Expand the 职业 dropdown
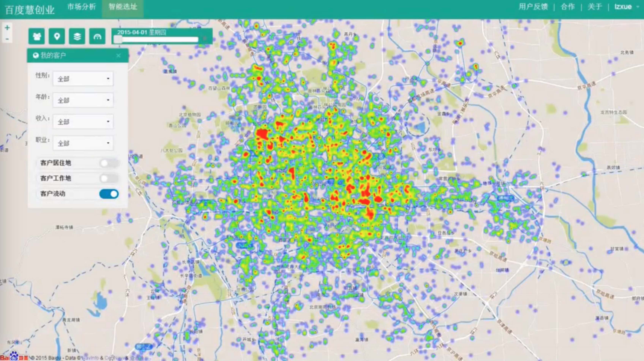This screenshot has width=644, height=361. pos(83,143)
